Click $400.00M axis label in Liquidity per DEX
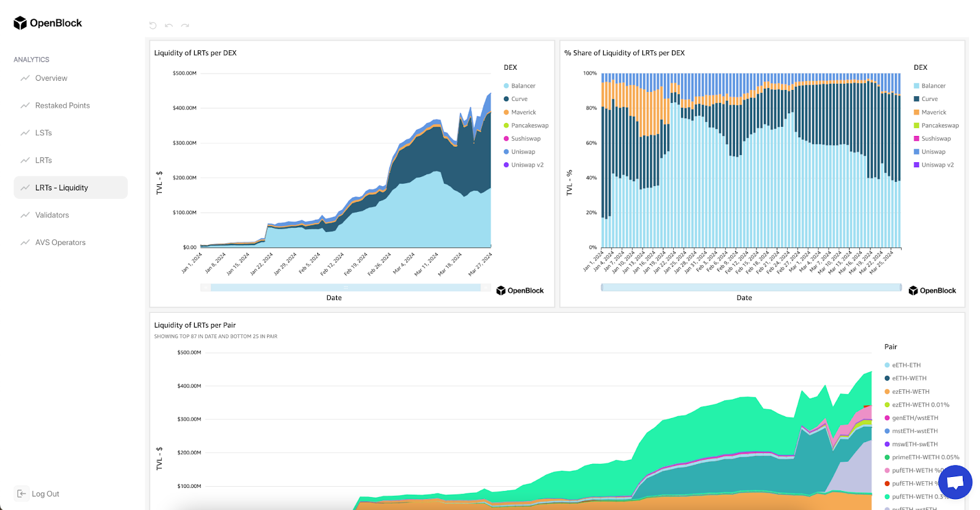Screen dimensions: 980x510 [184, 108]
